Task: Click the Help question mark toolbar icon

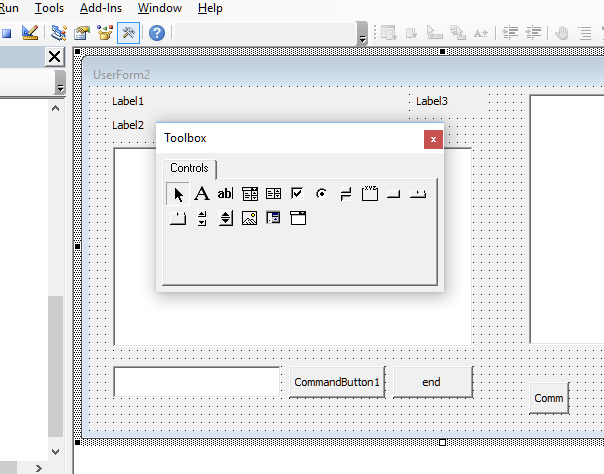Action: pyautogui.click(x=157, y=32)
